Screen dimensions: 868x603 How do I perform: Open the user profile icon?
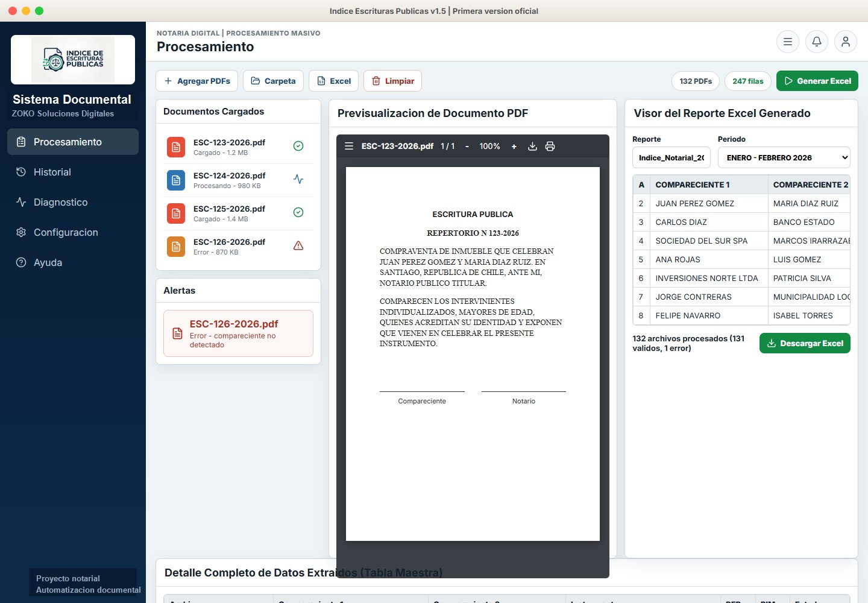tap(846, 42)
